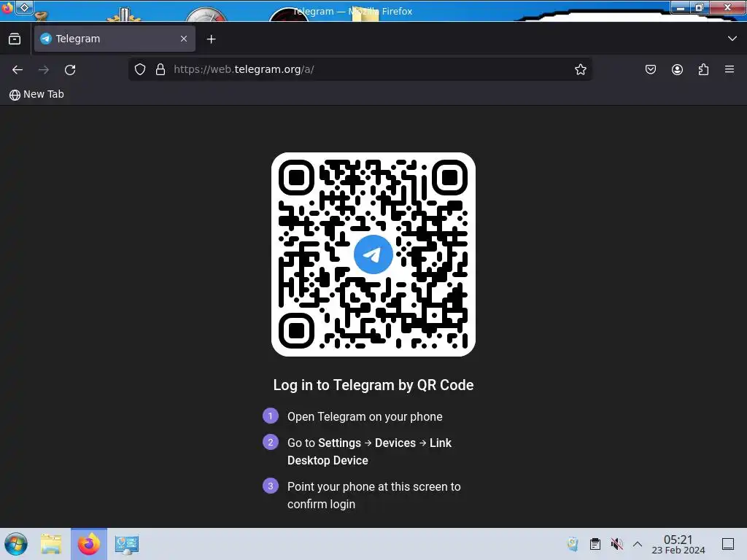This screenshot has height=560, width=747.
Task: Go back with the browser back arrow
Action: click(x=18, y=69)
